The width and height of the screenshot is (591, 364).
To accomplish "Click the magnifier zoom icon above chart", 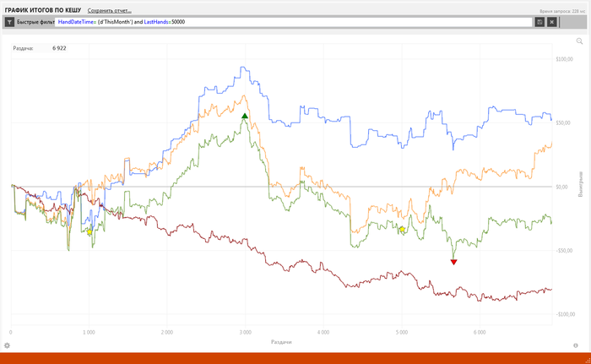I will tap(580, 41).
